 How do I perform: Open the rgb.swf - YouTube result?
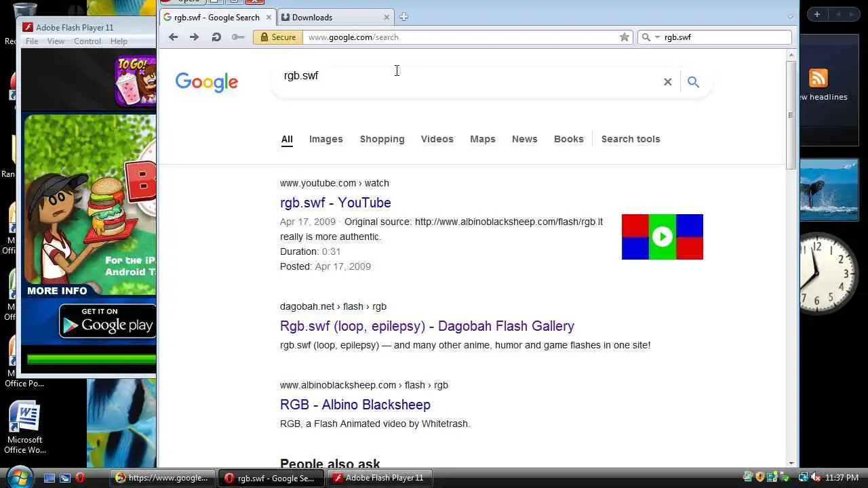coord(336,203)
